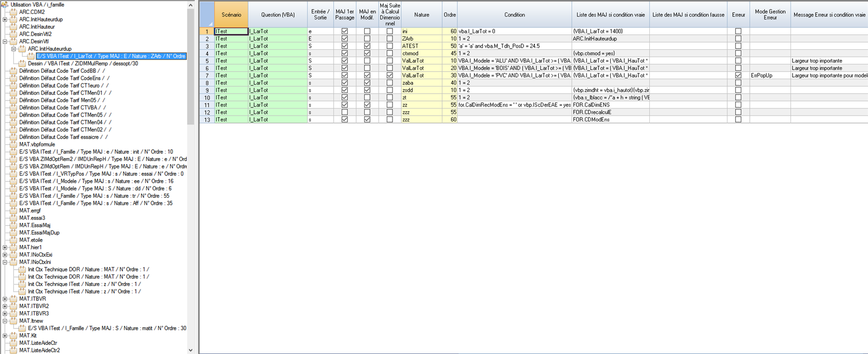Screen dimensions: 868x354
Task: Click the Condition column header
Action: [514, 15]
